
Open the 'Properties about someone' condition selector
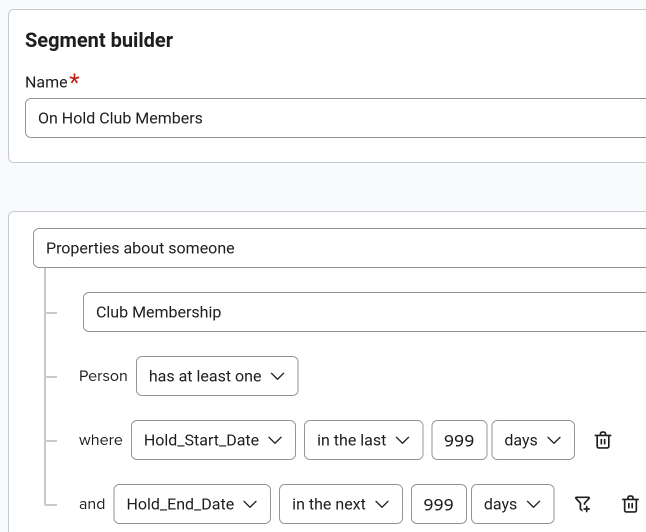click(339, 248)
